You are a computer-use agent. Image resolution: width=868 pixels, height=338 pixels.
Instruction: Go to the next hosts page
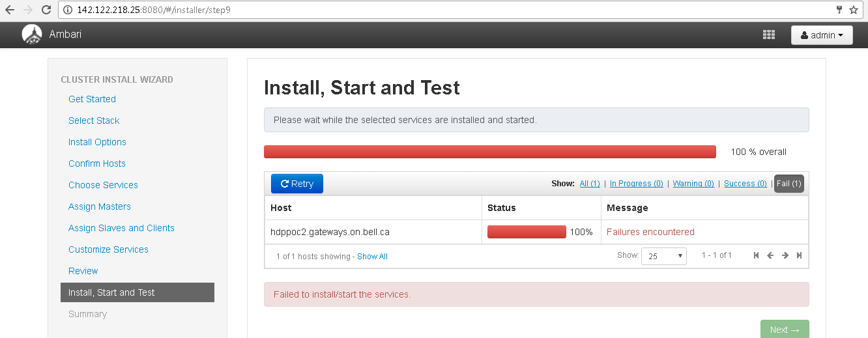click(x=785, y=256)
